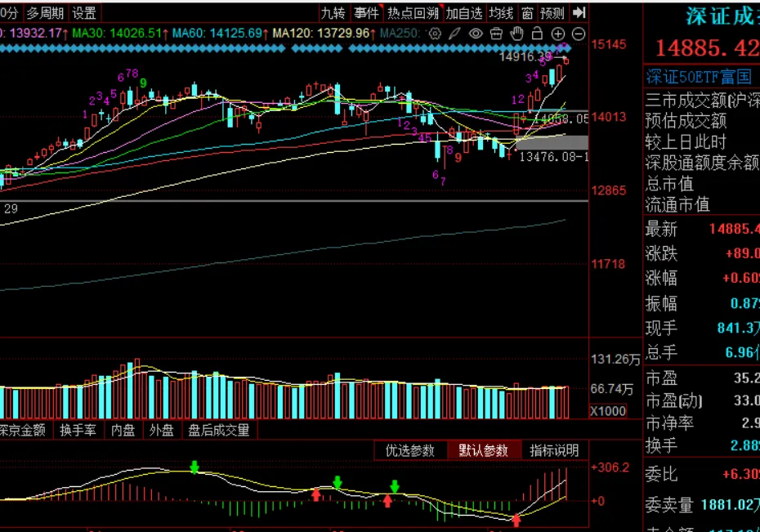This screenshot has width=760, height=532.
Task: Switch to the 内盘 tab
Action: click(x=123, y=430)
